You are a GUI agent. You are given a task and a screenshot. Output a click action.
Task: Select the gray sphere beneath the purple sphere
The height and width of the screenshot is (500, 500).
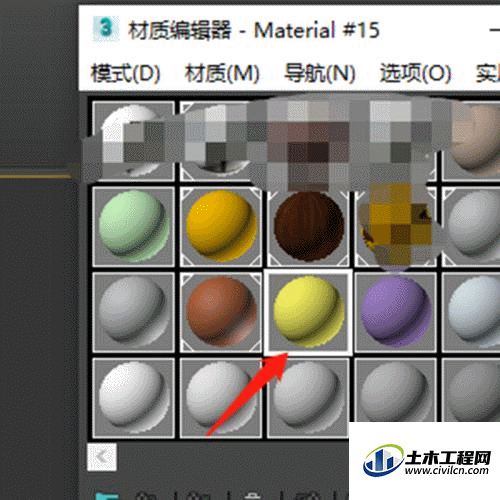(396, 390)
